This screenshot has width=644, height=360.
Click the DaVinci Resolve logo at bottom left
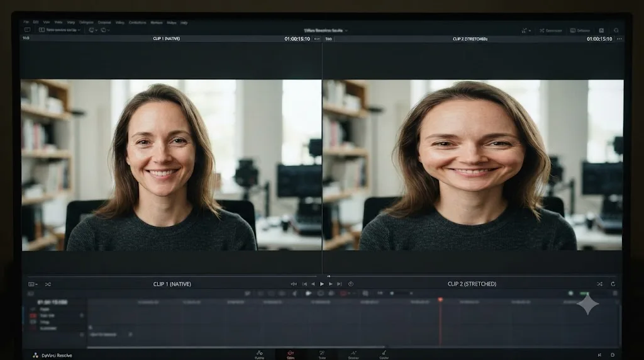[35, 355]
